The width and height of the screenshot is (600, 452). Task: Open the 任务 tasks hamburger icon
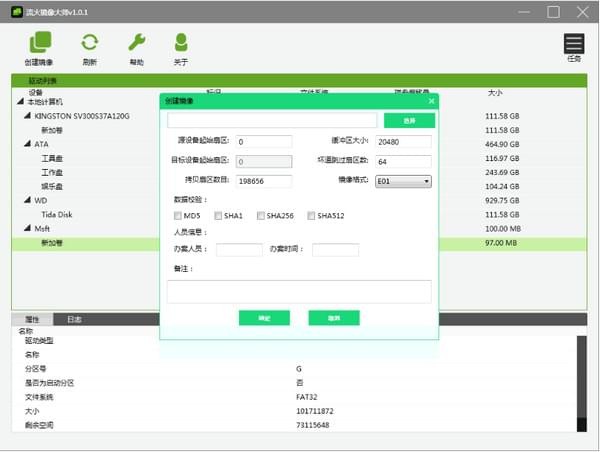coord(573,44)
